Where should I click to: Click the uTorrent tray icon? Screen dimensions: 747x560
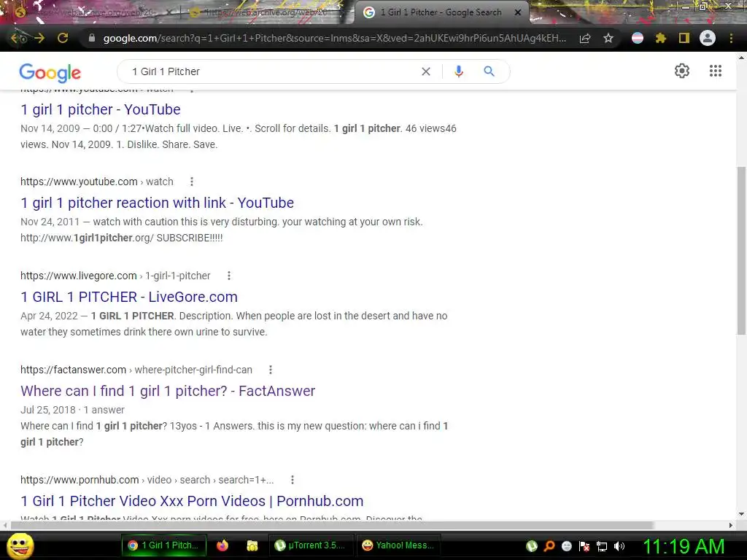(x=532, y=546)
